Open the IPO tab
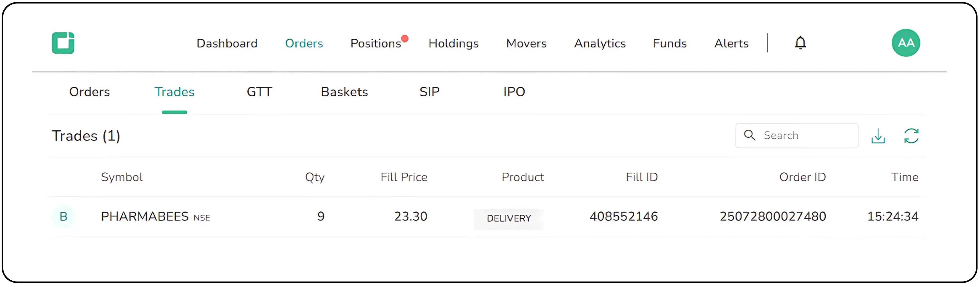This screenshot has width=980, height=287. [x=514, y=92]
